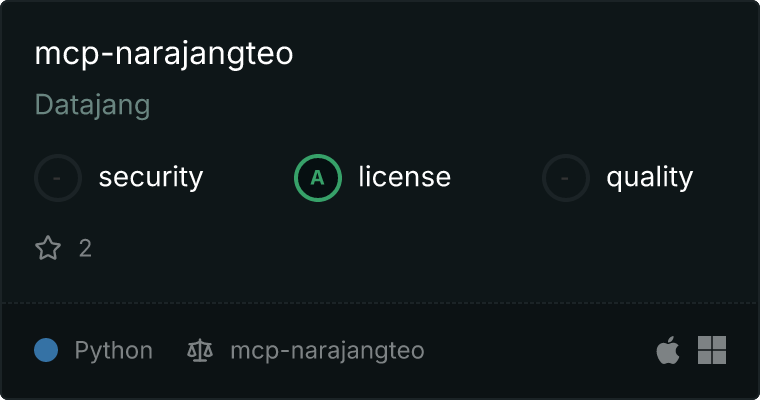Click the star icon
760x400 pixels.
[48, 248]
